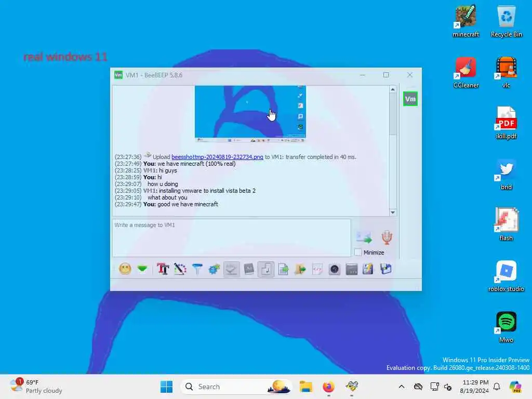This screenshot has width=532, height=399.
Task: Toggle the music note sound button
Action: click(x=266, y=270)
